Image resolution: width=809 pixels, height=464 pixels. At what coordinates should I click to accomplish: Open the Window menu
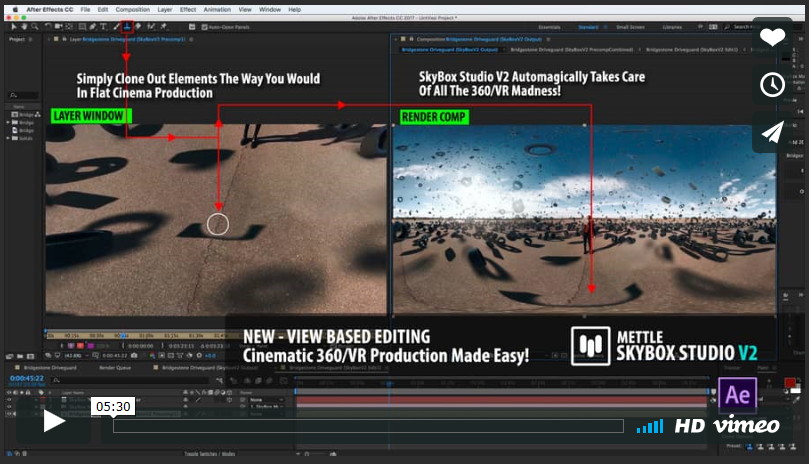tap(270, 9)
